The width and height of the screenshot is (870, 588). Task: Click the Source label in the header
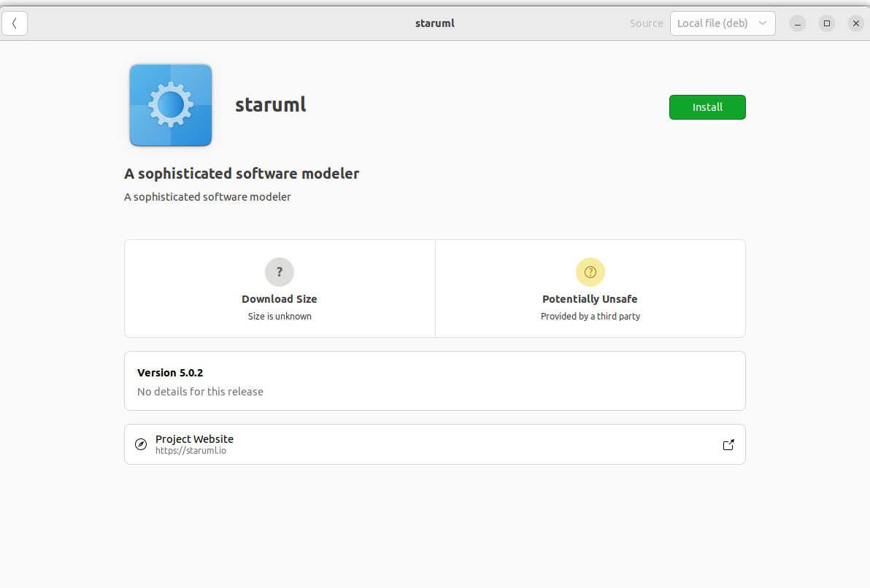647,23
